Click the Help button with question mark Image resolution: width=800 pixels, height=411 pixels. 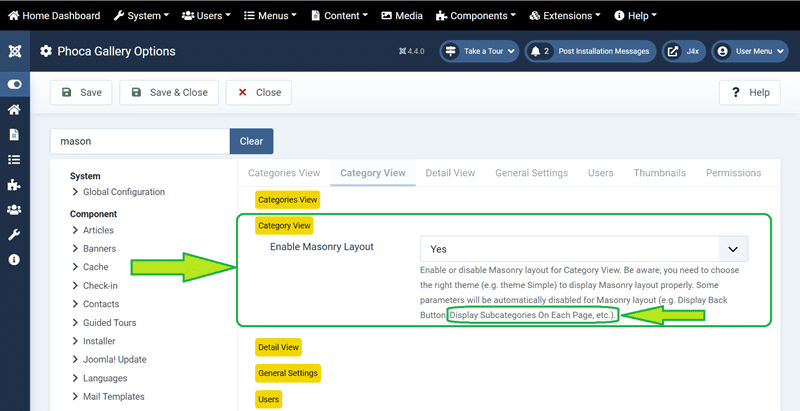coord(749,92)
